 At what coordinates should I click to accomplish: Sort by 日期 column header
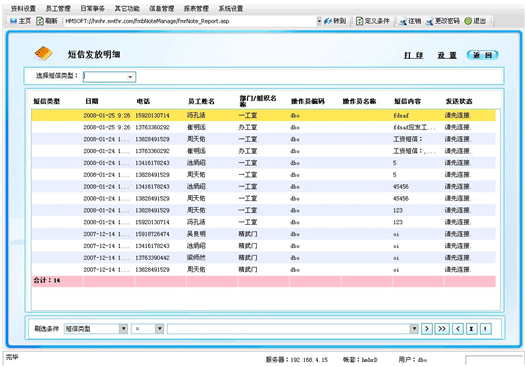click(92, 101)
